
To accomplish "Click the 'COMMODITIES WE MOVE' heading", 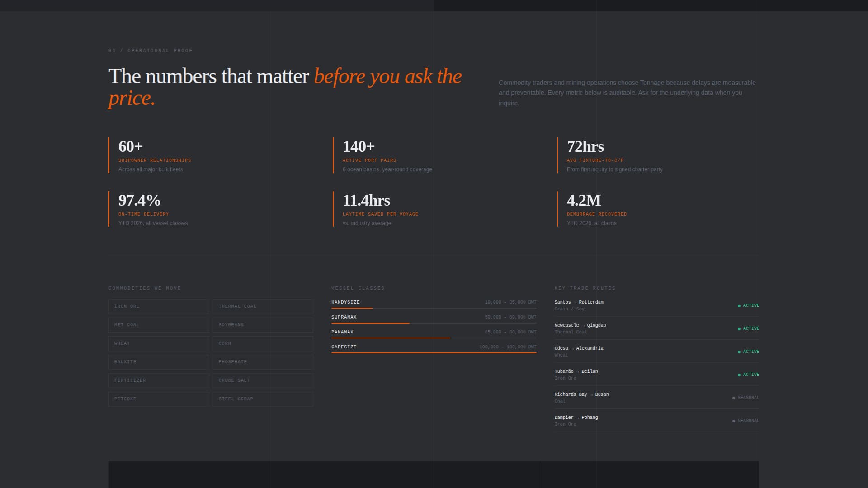I will pyautogui.click(x=145, y=288).
